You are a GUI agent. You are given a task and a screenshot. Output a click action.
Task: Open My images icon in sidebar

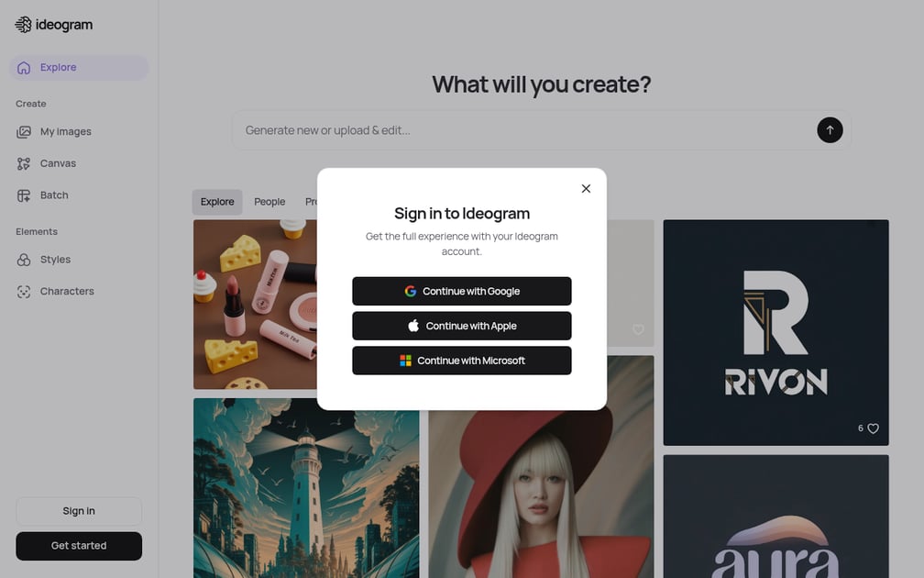(x=24, y=131)
